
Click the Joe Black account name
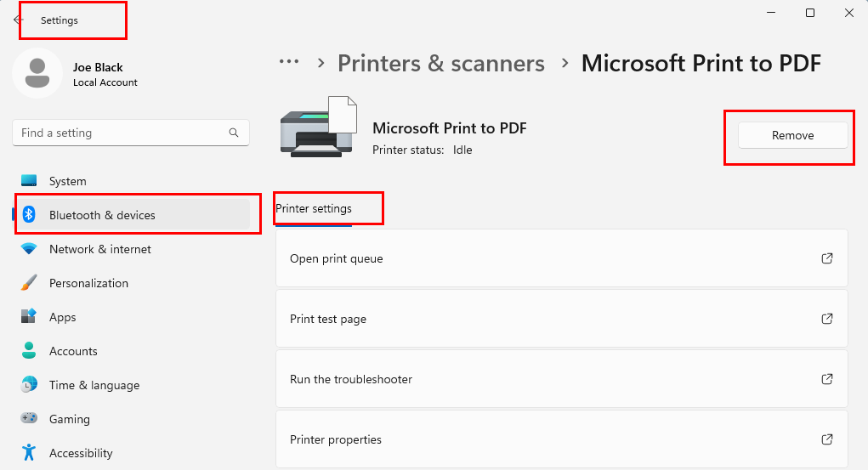(x=98, y=67)
